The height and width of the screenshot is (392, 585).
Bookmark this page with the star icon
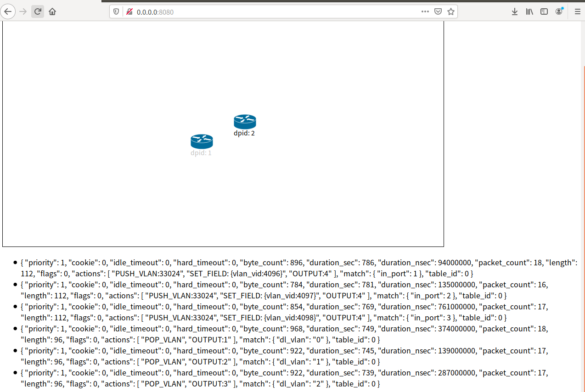click(x=451, y=11)
